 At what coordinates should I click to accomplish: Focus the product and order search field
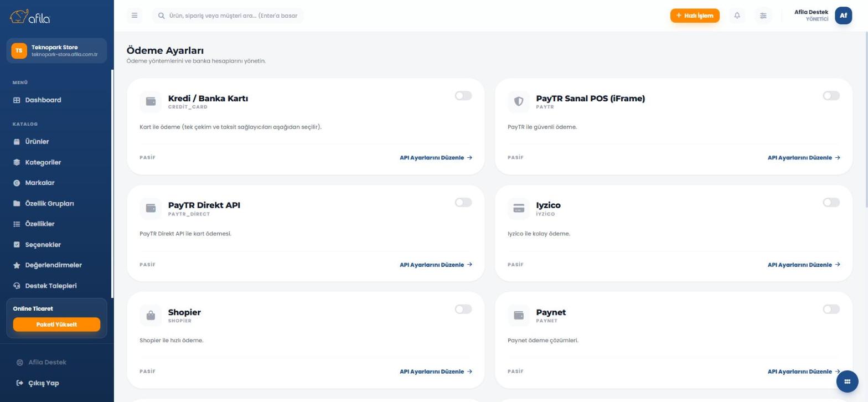[x=228, y=16]
